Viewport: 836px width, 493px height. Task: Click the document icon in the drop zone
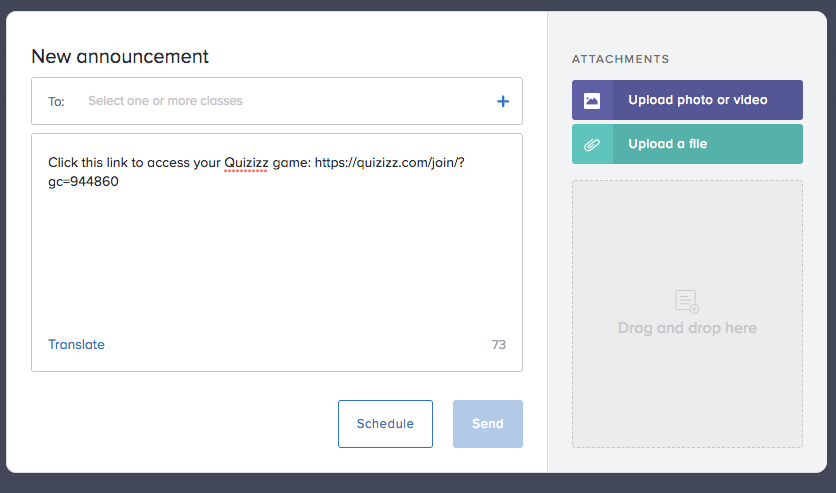(x=687, y=301)
